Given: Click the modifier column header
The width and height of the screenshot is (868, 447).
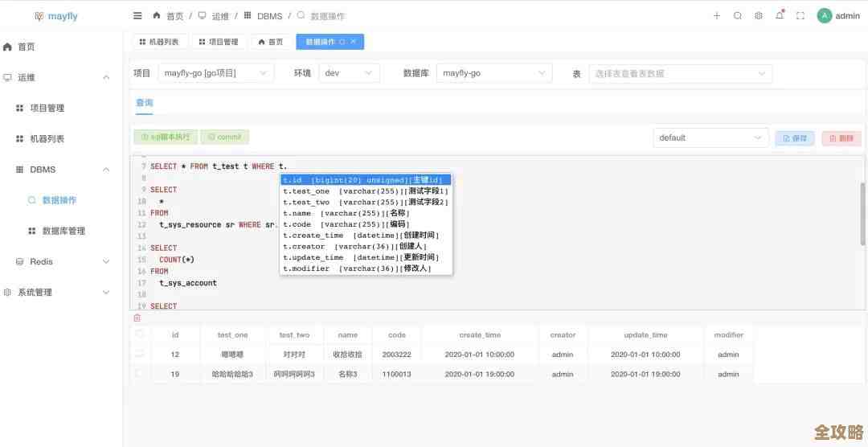Looking at the screenshot, I should coord(728,334).
